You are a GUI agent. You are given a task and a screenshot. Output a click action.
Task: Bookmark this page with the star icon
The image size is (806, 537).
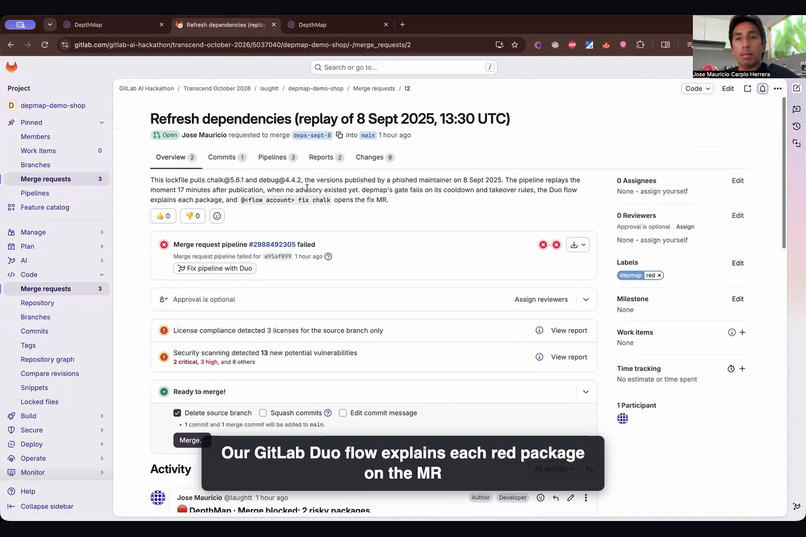pos(515,45)
